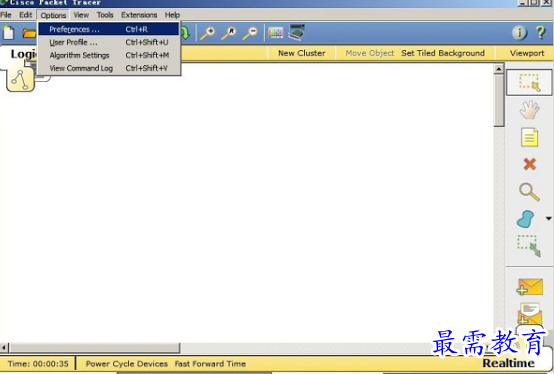Click the Zoom In magnifier icon
Image resolution: width=554 pixels, height=374 pixels.
point(207,33)
